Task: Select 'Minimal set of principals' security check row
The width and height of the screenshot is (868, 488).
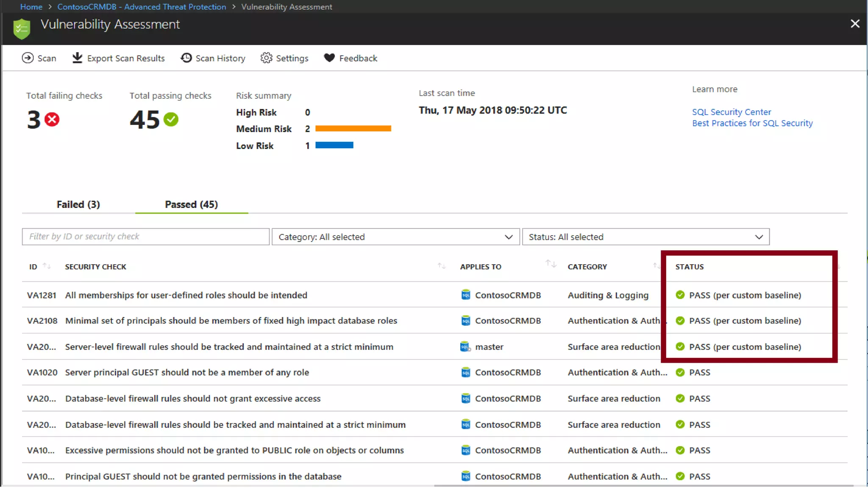Action: point(231,321)
